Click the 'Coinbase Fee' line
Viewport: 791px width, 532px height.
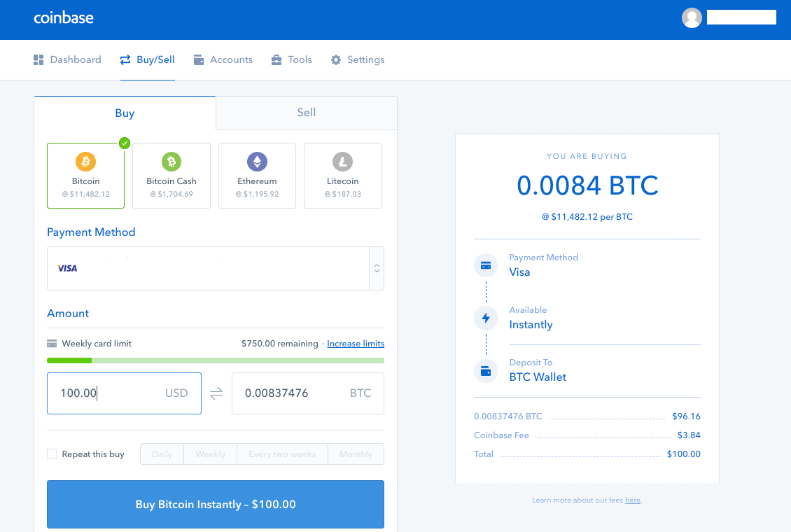pyautogui.click(x=587, y=435)
